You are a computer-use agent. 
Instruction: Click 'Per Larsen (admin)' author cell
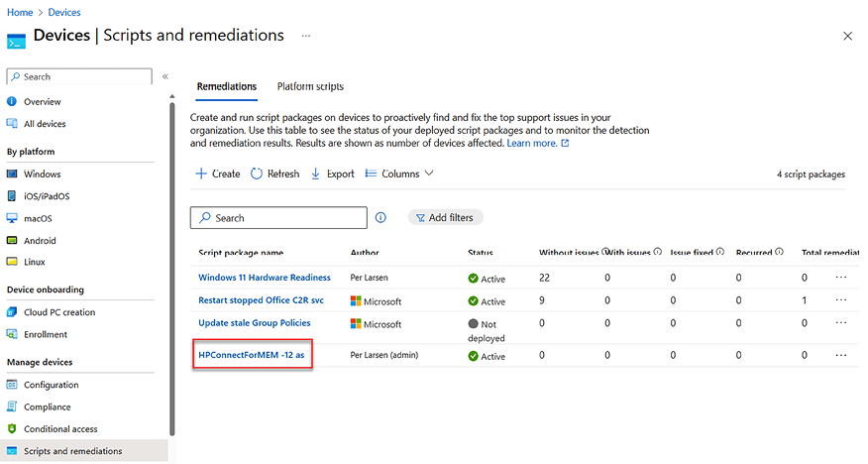point(384,355)
